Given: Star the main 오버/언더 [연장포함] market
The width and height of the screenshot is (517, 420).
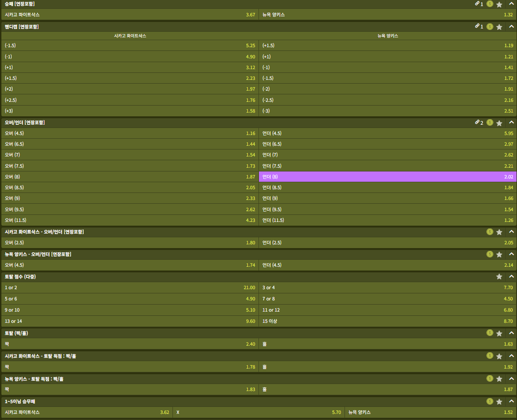Looking at the screenshot, I should [500, 123].
